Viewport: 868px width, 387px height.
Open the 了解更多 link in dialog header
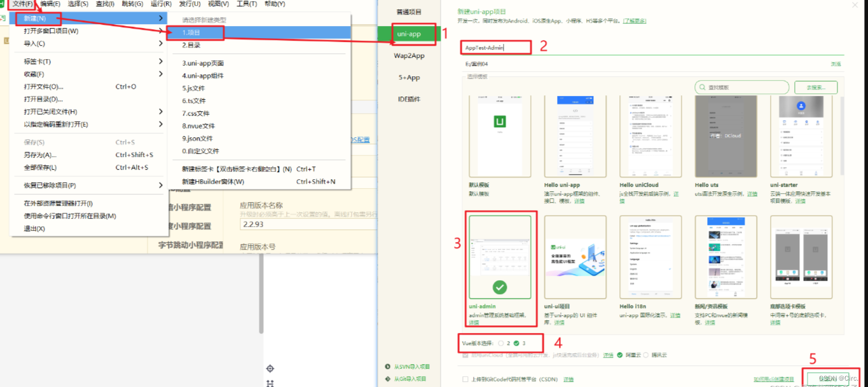[x=635, y=21]
